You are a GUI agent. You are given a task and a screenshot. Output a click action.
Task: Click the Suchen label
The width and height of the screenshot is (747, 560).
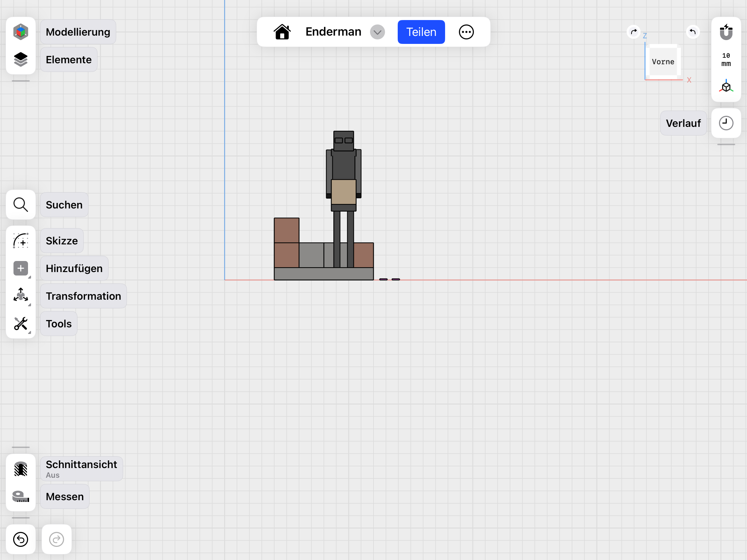(x=64, y=205)
